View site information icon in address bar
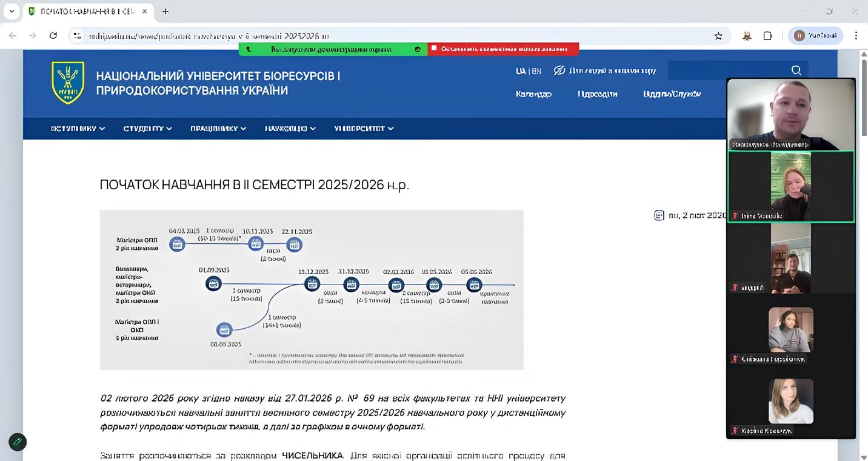The width and height of the screenshot is (868, 461). tap(77, 36)
